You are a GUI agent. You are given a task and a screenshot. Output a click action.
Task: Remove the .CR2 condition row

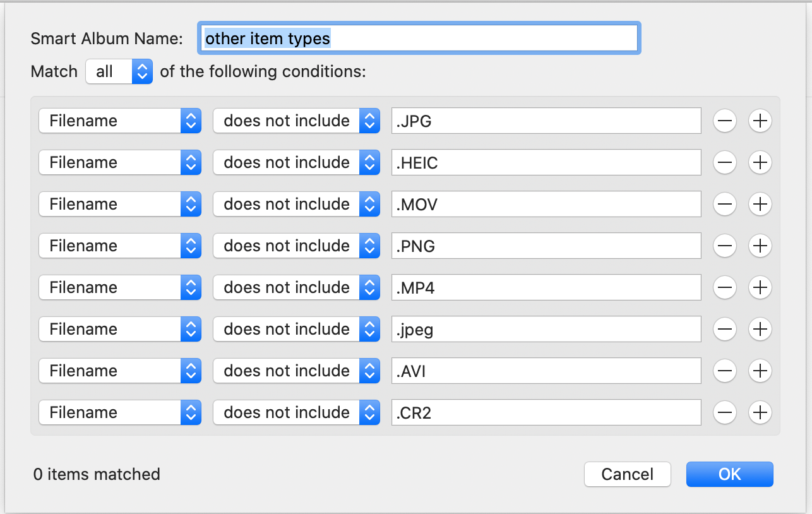pos(725,412)
